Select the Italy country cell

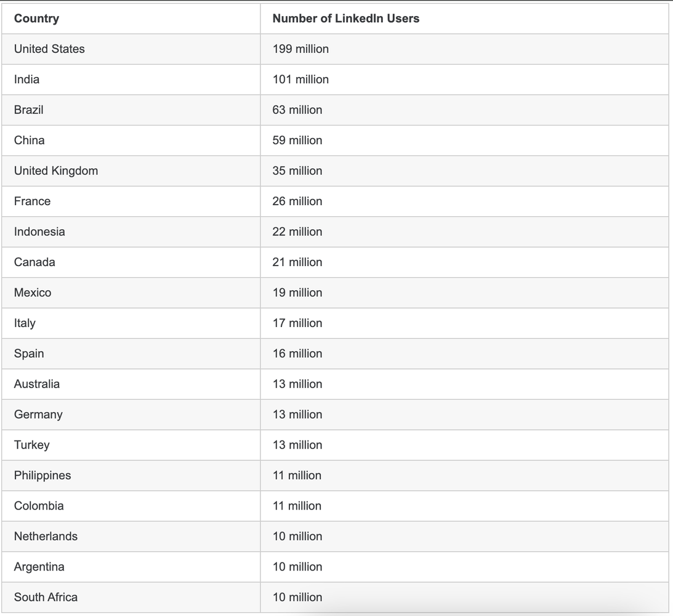pyautogui.click(x=25, y=323)
